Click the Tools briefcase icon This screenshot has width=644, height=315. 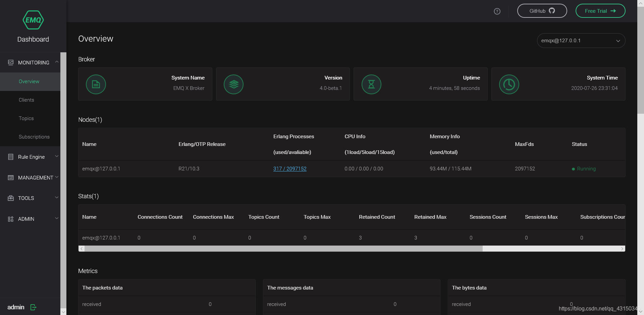pyautogui.click(x=11, y=198)
